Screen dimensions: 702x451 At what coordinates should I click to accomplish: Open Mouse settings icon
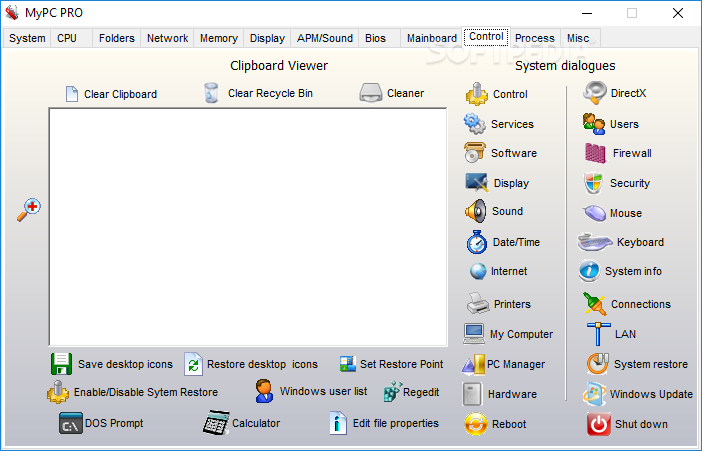pos(595,213)
